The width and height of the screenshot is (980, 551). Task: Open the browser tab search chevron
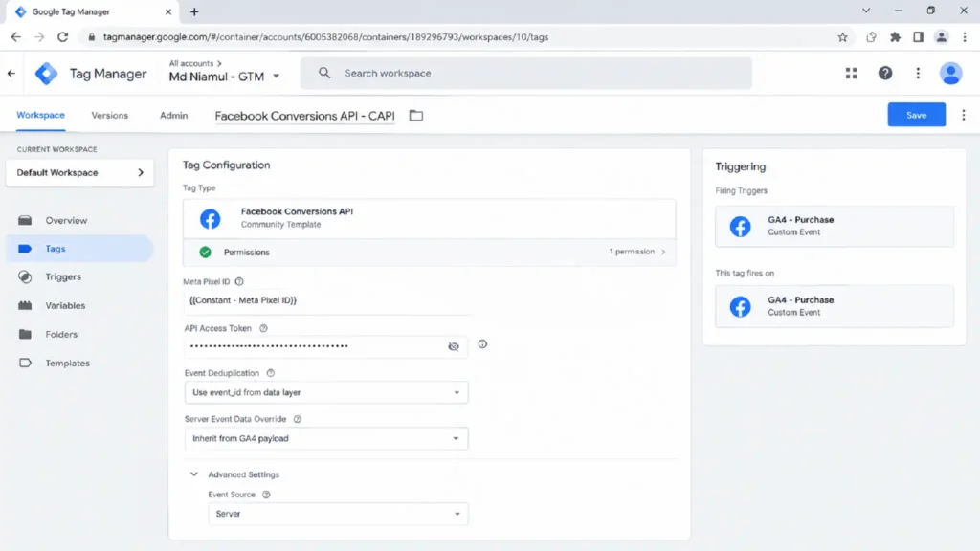866,11
